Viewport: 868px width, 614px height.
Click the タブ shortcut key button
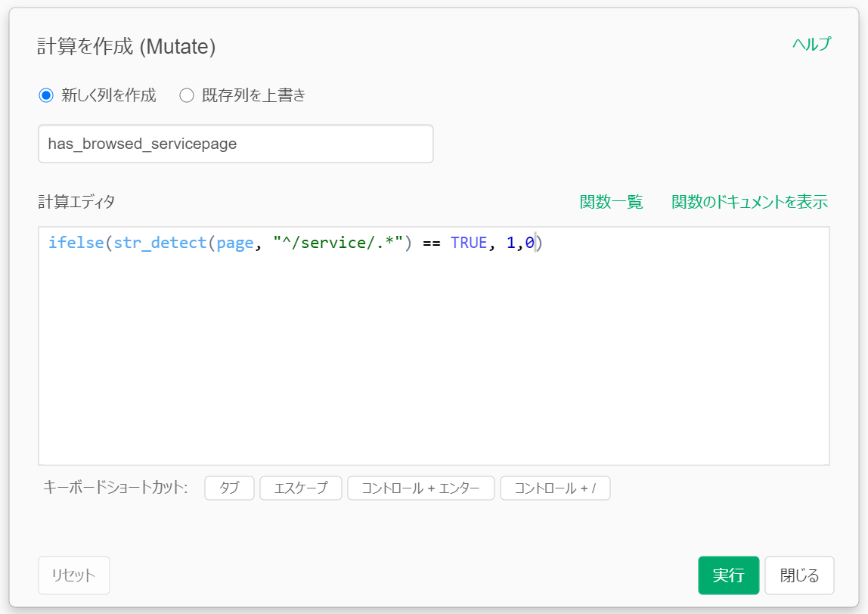pos(229,488)
